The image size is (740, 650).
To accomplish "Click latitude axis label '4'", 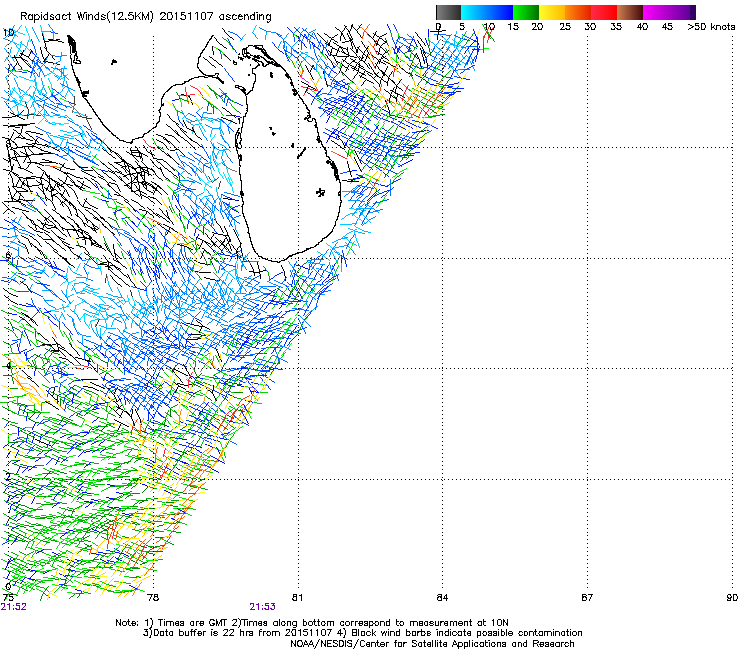I will [x=8, y=366].
